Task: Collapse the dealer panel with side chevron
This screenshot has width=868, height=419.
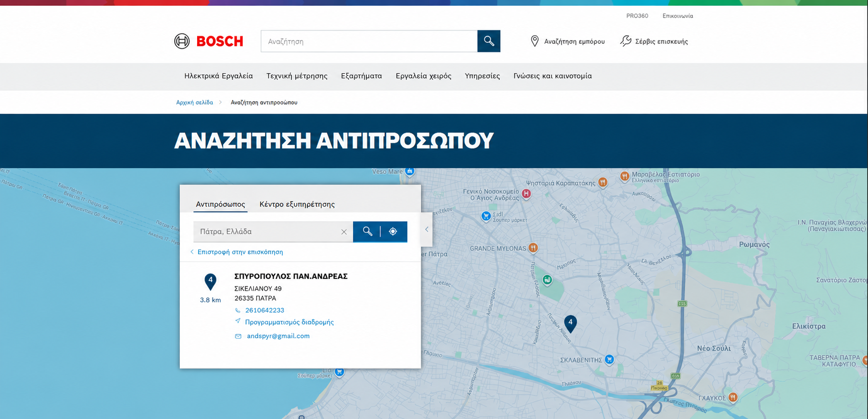Action: (427, 229)
